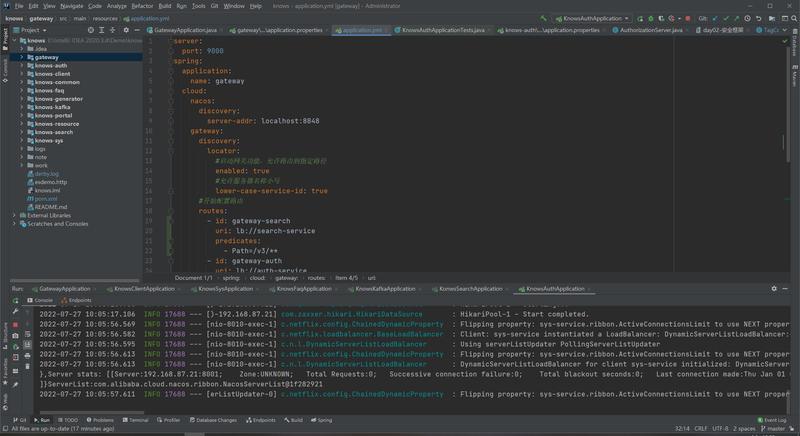Expand the knows-portal module folder
The image size is (800, 436).
pos(22,116)
